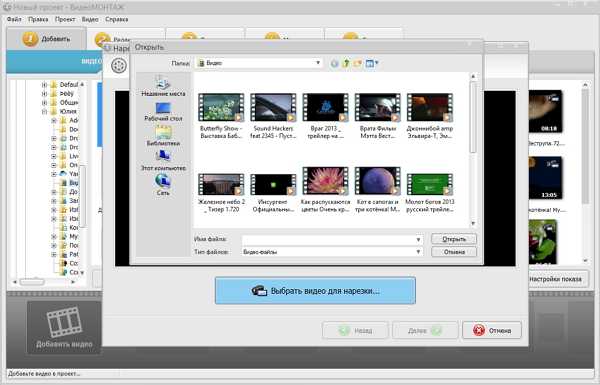Expand the Общие folder tree node

[44, 103]
